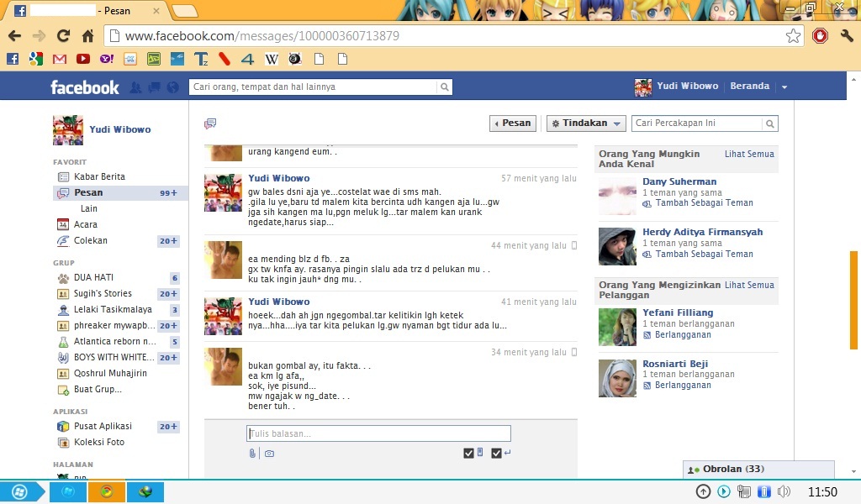Open Colekan in the sidebar
This screenshot has height=504, width=861.
tap(91, 240)
